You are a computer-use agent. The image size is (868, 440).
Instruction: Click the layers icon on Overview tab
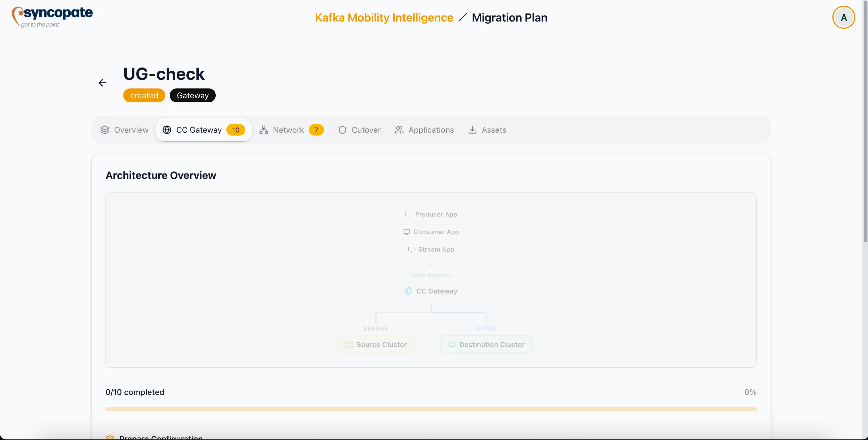(x=105, y=130)
